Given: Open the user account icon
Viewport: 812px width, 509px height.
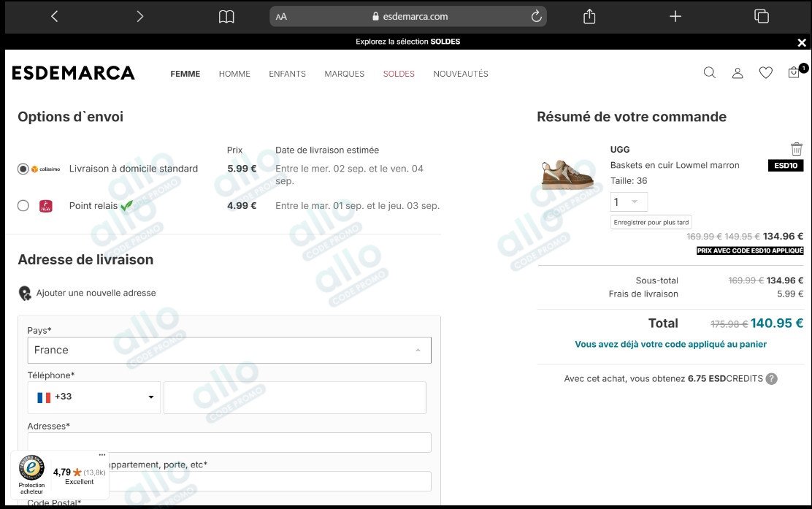Looking at the screenshot, I should click(738, 73).
